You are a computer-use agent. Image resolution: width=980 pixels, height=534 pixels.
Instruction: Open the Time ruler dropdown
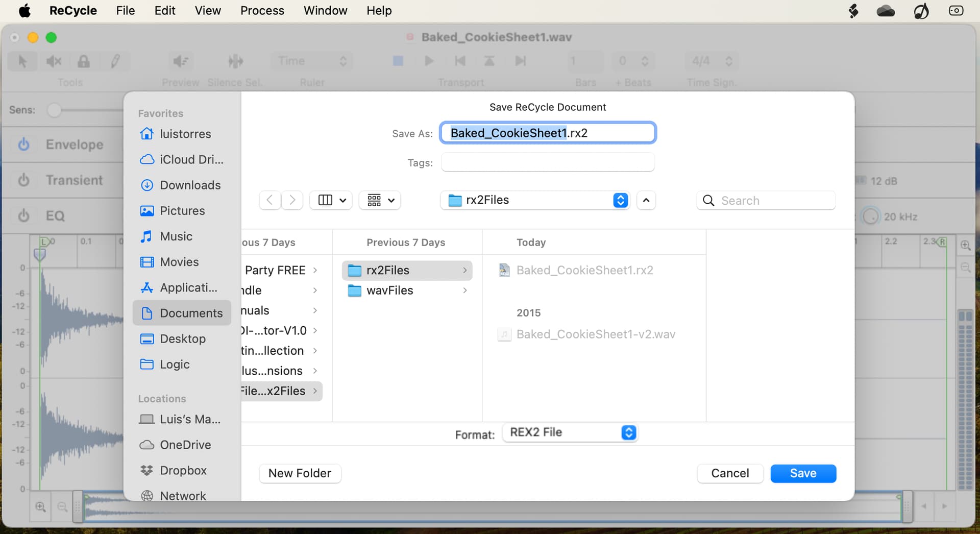[x=311, y=61]
